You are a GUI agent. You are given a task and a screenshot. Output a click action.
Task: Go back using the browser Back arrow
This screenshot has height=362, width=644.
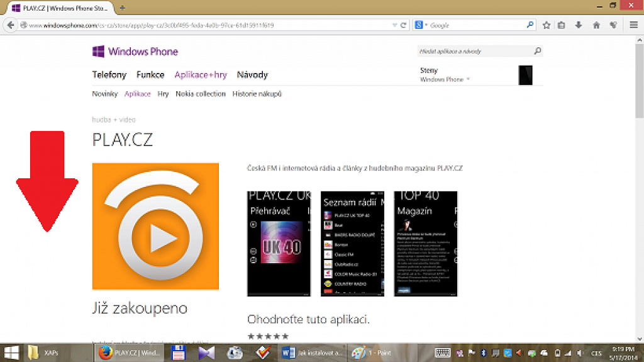[x=11, y=25]
